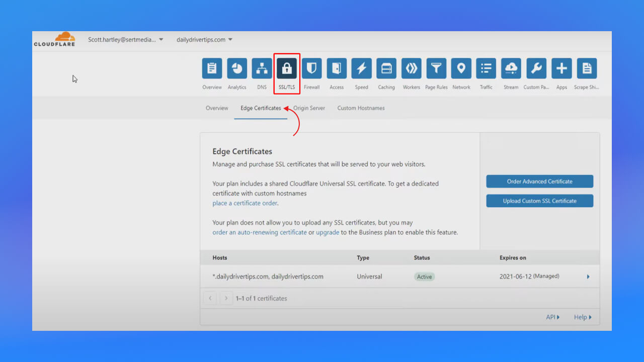Click the '2021-06-12 (Managed)' expiry cell
Viewport: 644px width, 362px height.
coord(529,276)
